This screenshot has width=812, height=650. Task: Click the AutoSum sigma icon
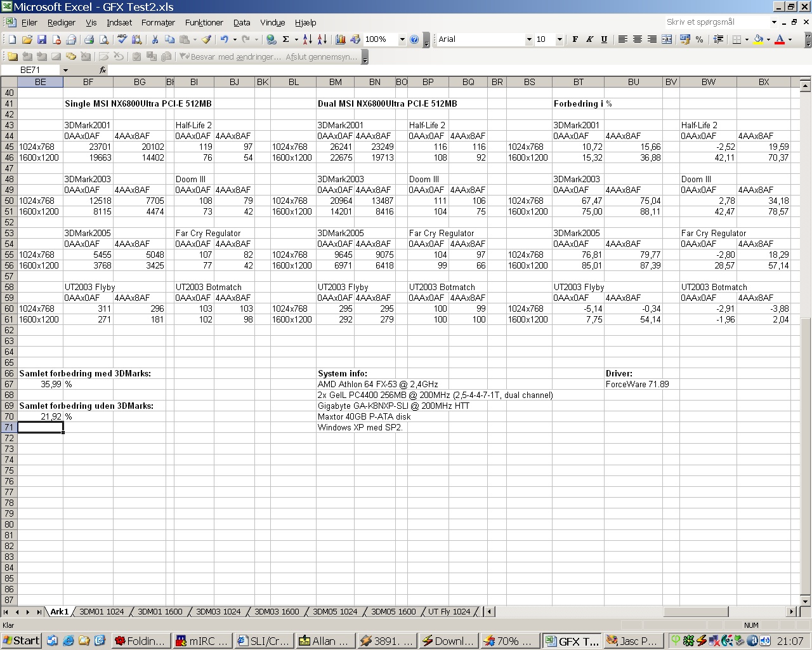click(x=286, y=39)
